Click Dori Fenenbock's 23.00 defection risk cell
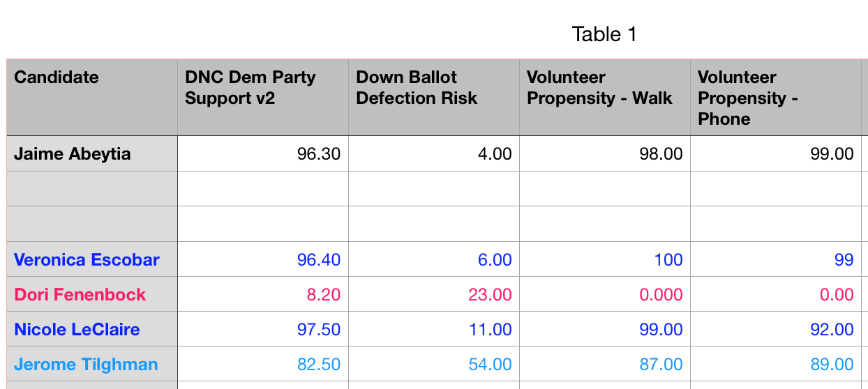Viewport: 868px width, 389px height. [x=433, y=295]
